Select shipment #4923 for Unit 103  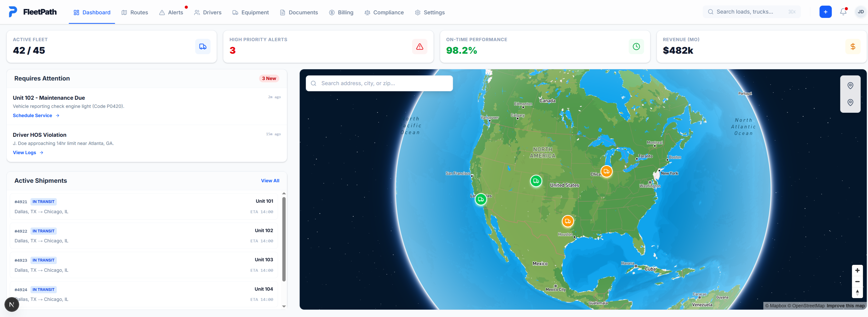click(144, 265)
